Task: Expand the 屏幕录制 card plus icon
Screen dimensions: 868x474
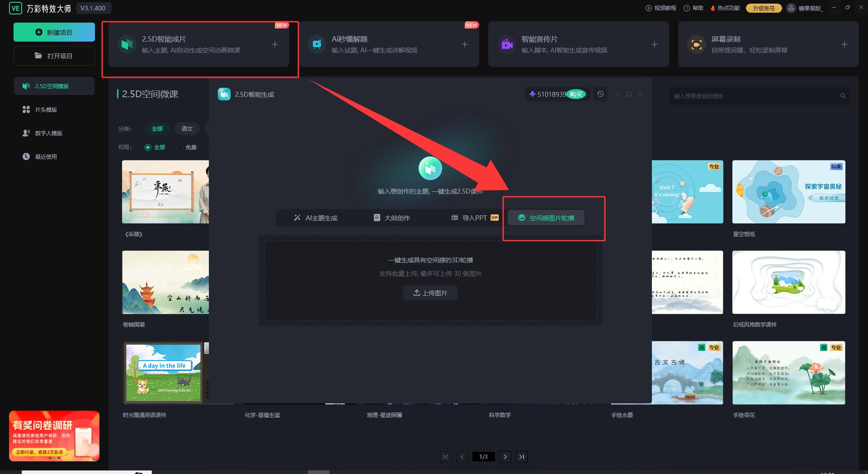Action: [844, 44]
